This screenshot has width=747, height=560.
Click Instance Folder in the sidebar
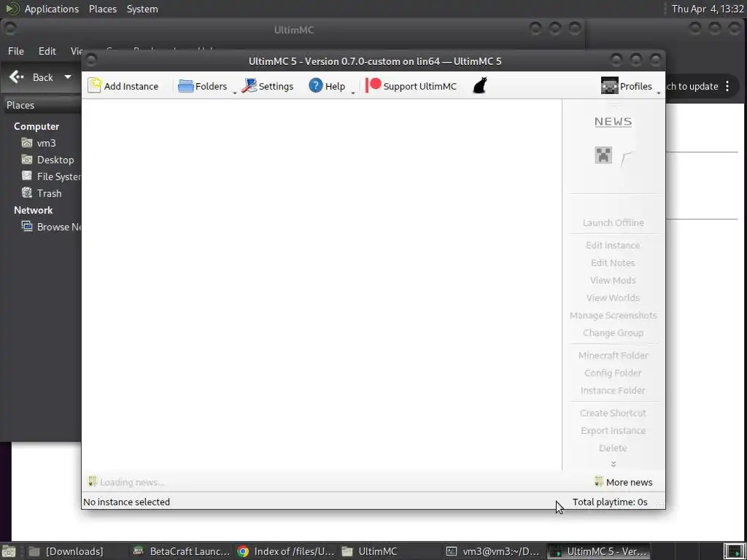tap(613, 391)
